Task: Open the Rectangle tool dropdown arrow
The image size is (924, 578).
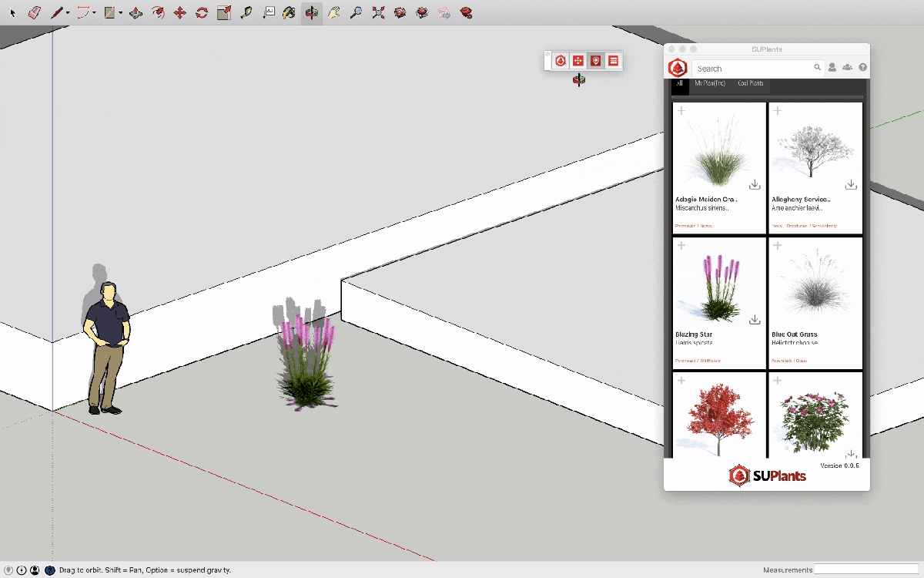Action: click(x=119, y=12)
